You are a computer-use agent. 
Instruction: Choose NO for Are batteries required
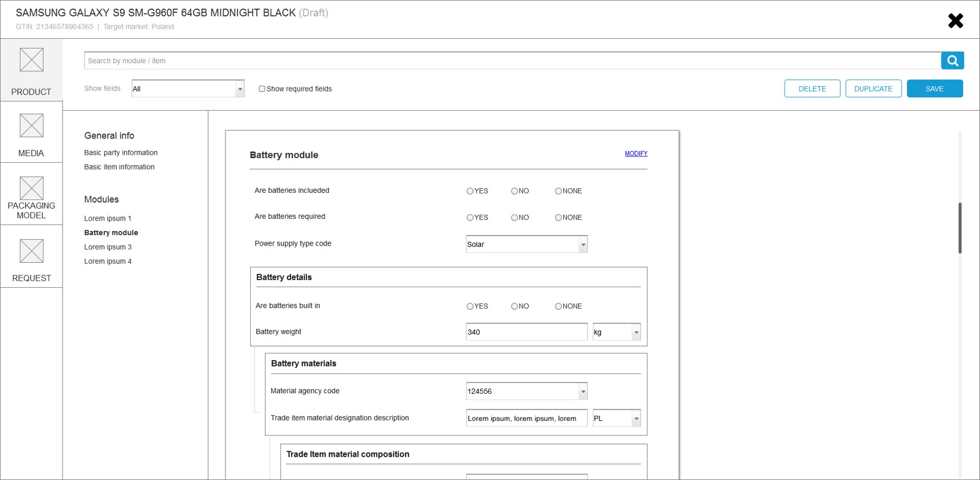(x=514, y=218)
